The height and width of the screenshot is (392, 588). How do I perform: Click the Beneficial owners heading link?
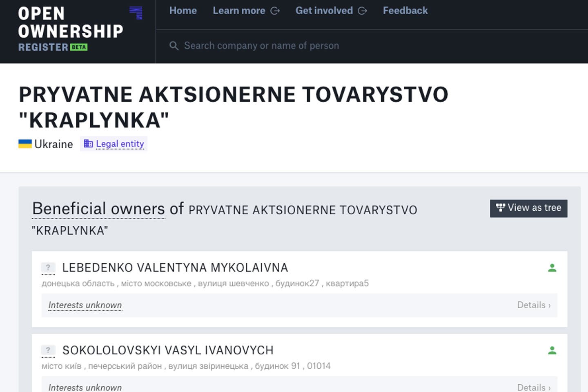pos(98,209)
